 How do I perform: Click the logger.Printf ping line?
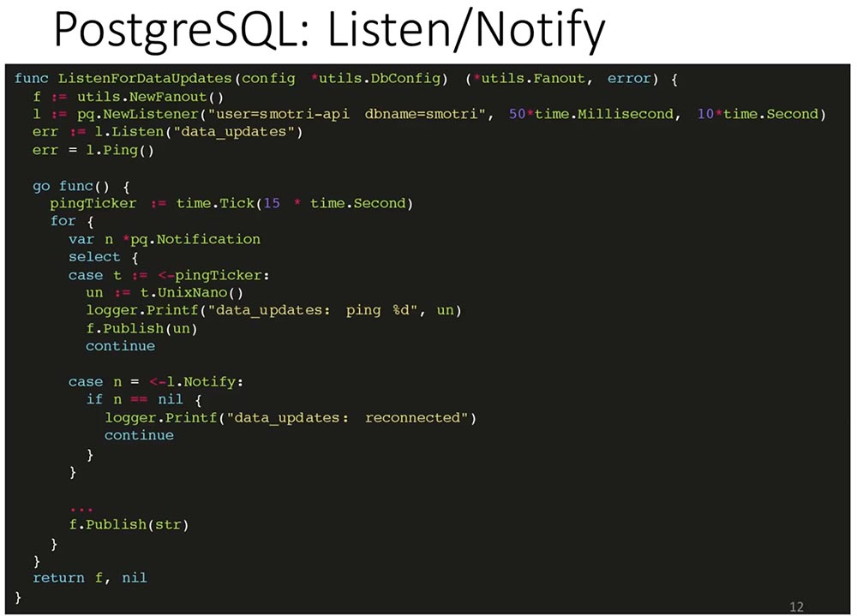[273, 310]
